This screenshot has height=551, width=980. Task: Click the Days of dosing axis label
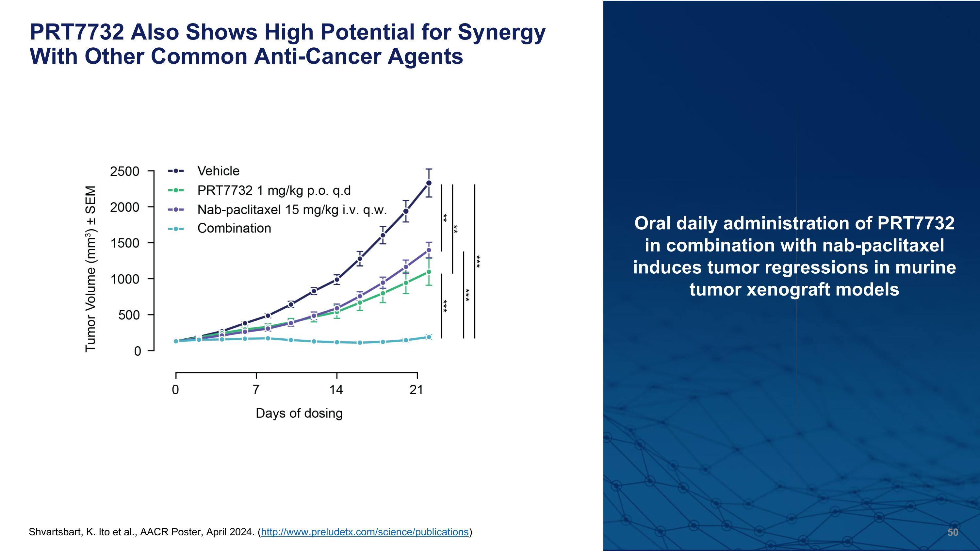pos(299,413)
